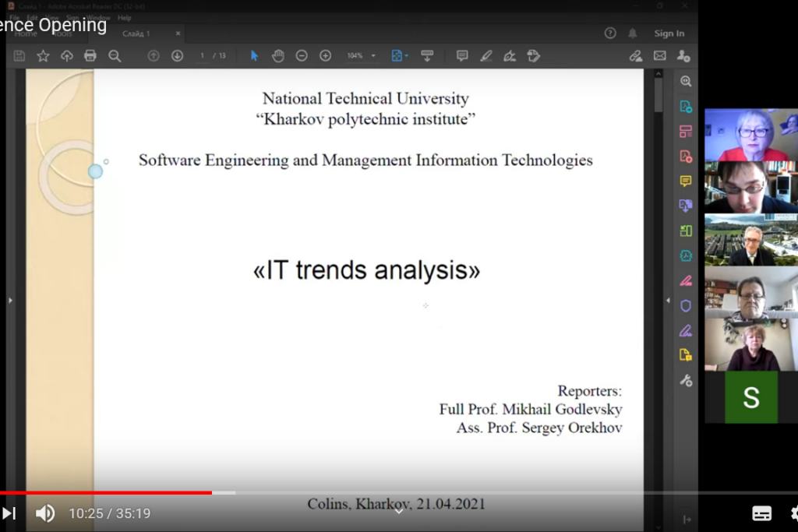Click the selection arrow tool
The width and height of the screenshot is (798, 532).
254,56
